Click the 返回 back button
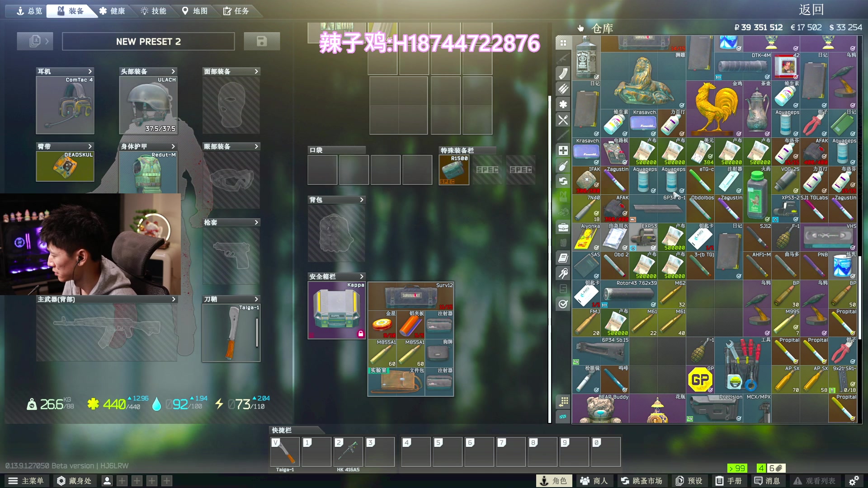868x488 pixels. pyautogui.click(x=811, y=9)
